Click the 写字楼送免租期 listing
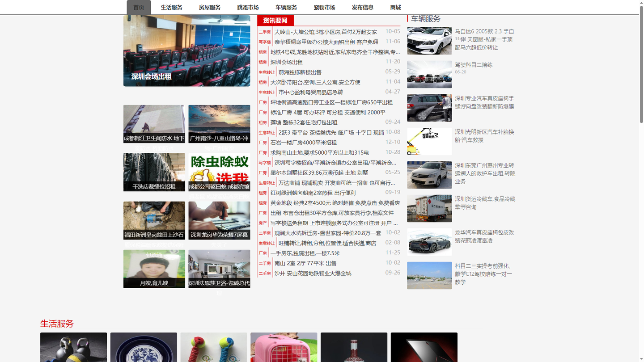The width and height of the screenshot is (644, 362). coord(334,223)
